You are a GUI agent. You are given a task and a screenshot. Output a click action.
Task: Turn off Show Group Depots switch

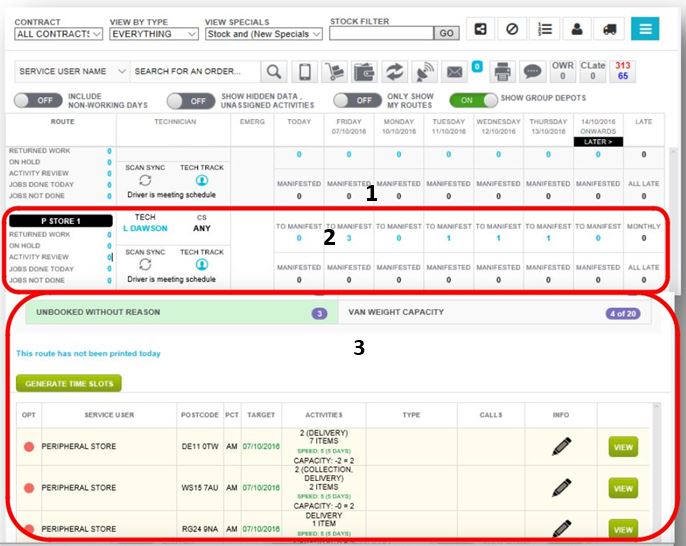pyautogui.click(x=473, y=100)
